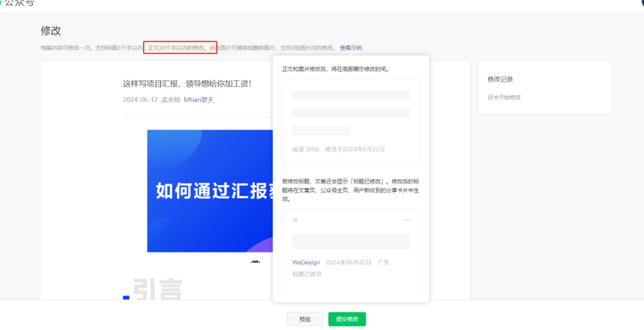The image size is (644, 330).
Task: Click the 标题已修改 label
Action: 307,274
